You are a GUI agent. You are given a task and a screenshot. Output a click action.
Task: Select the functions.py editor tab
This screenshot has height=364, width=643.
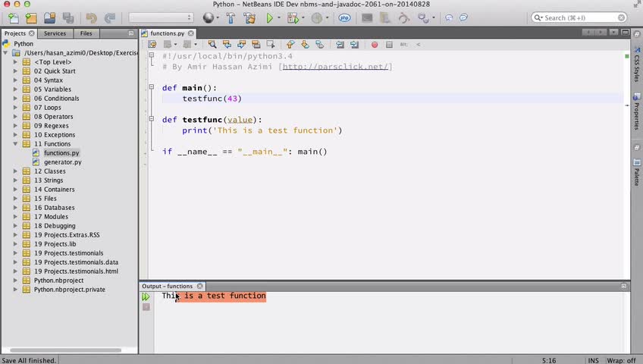(x=167, y=33)
